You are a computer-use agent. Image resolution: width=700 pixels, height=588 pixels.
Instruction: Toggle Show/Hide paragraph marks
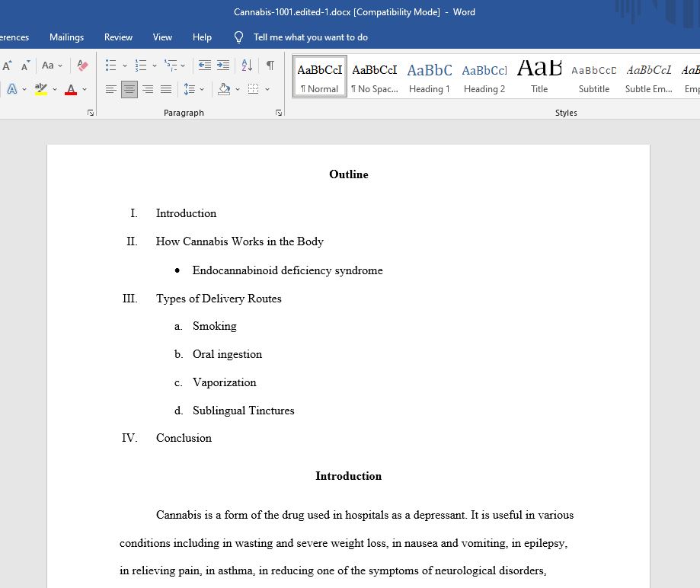tap(270, 66)
